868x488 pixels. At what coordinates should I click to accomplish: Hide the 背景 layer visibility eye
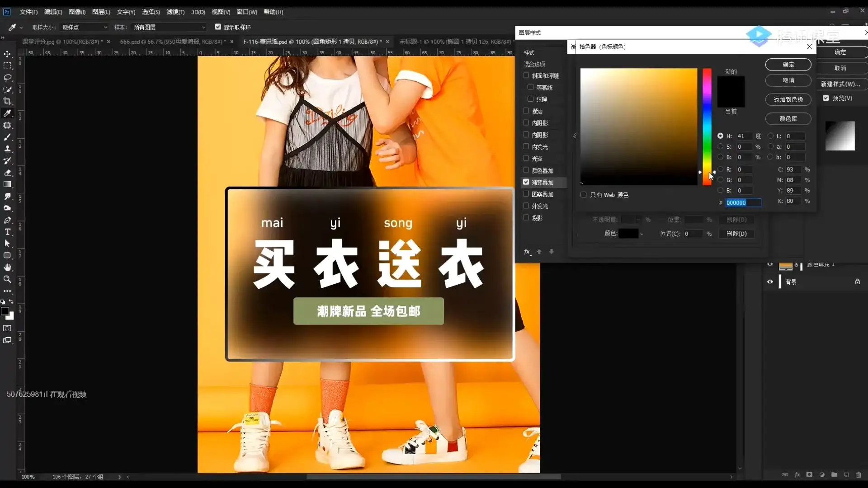click(x=769, y=282)
